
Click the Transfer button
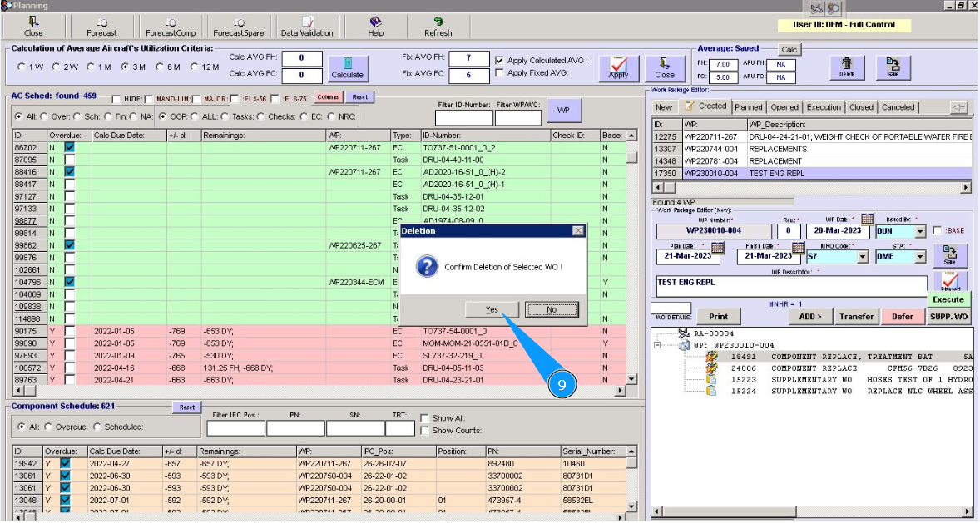857,317
